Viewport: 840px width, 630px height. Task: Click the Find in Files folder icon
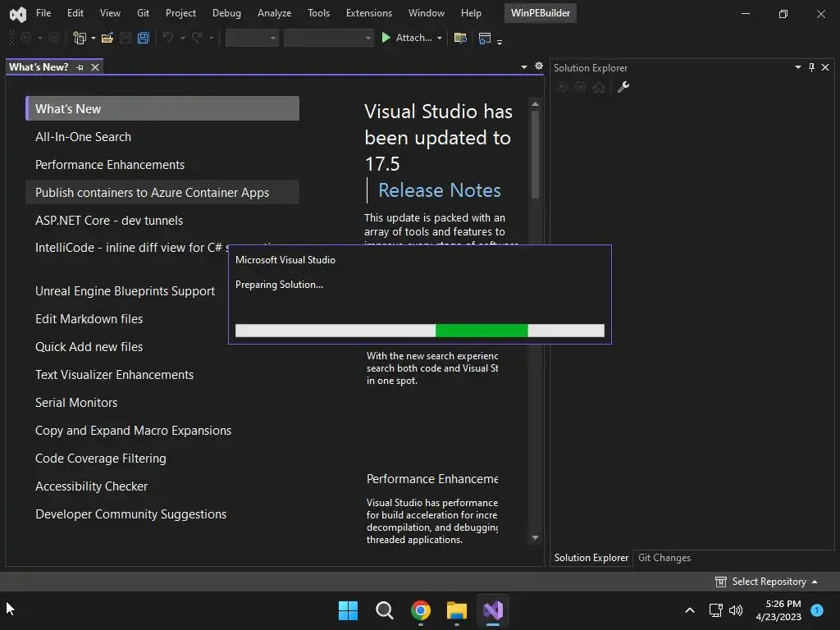tap(460, 38)
